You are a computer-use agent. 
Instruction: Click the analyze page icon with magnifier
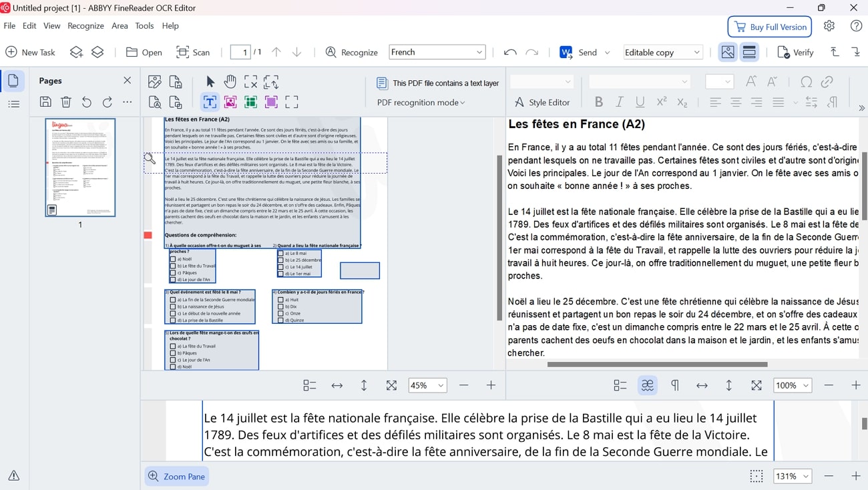point(155,102)
